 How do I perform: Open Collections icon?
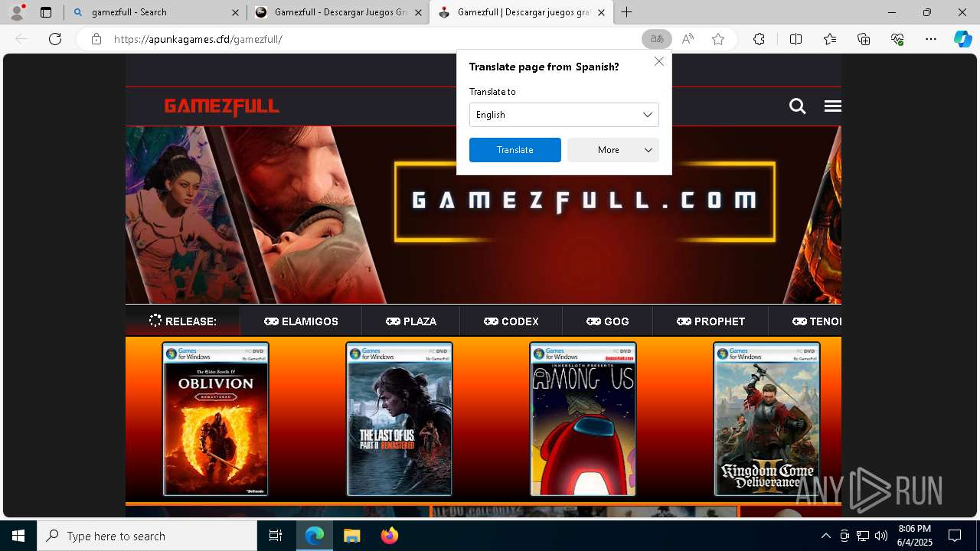(864, 39)
